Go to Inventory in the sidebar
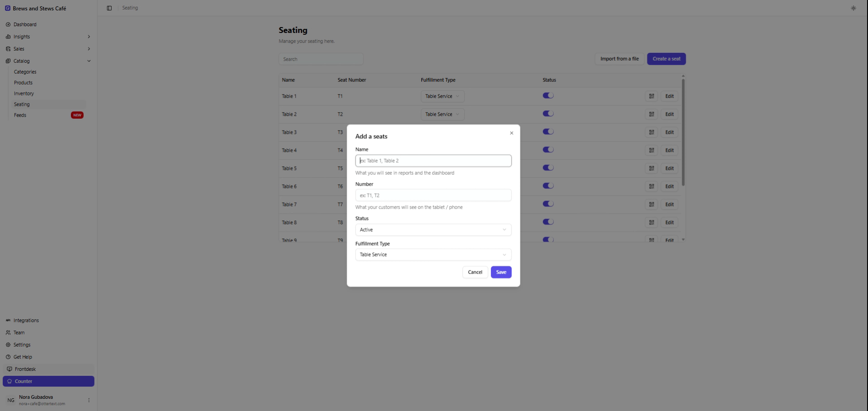Screen dimensions: 868x411 click(x=24, y=93)
